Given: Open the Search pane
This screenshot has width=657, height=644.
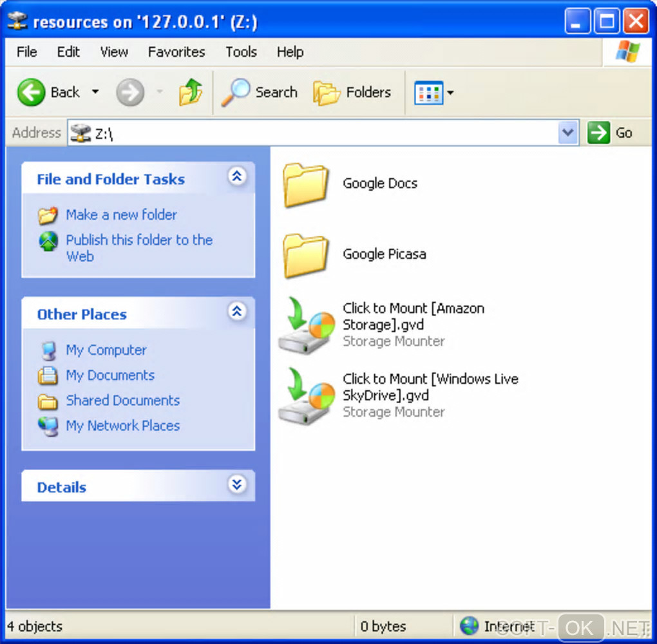Looking at the screenshot, I should pos(260,92).
